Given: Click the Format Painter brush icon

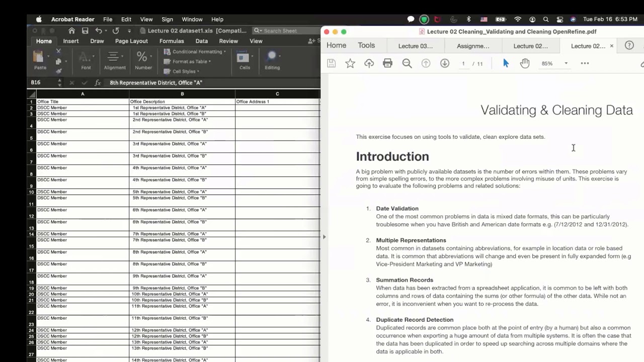Looking at the screenshot, I should point(58,71).
